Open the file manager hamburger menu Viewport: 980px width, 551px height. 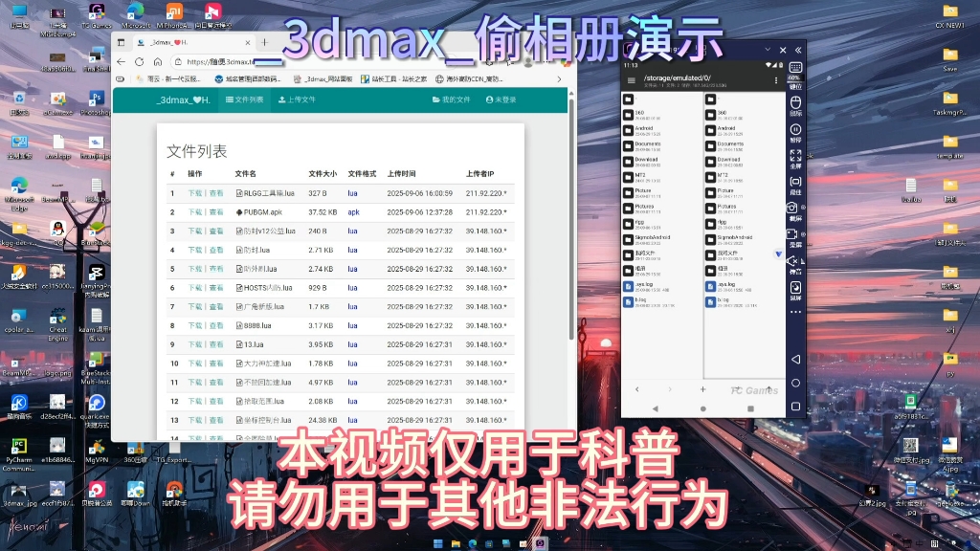pos(632,80)
